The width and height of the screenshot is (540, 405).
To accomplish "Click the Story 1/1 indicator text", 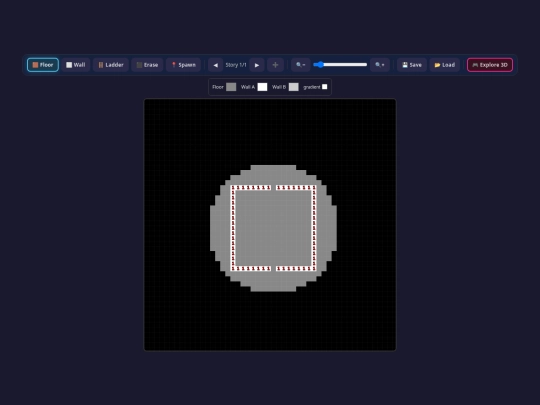I will (x=236, y=65).
